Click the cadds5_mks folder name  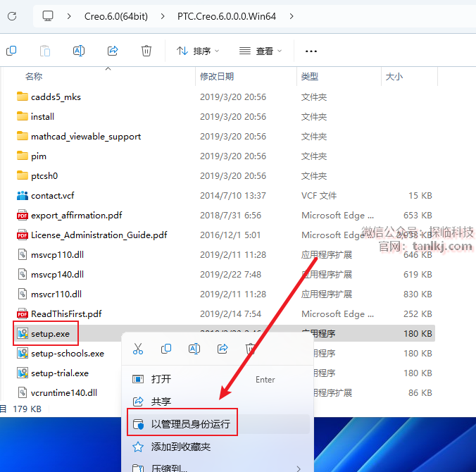click(56, 97)
